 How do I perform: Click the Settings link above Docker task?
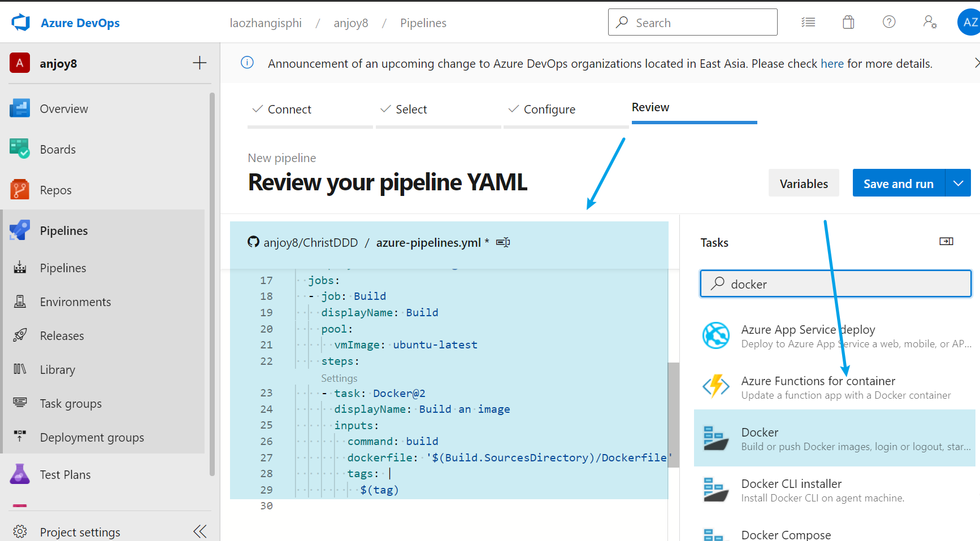pos(339,378)
